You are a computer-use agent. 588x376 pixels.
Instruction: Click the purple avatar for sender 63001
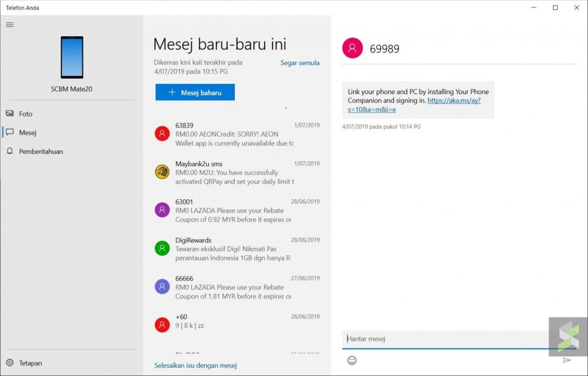tap(163, 210)
